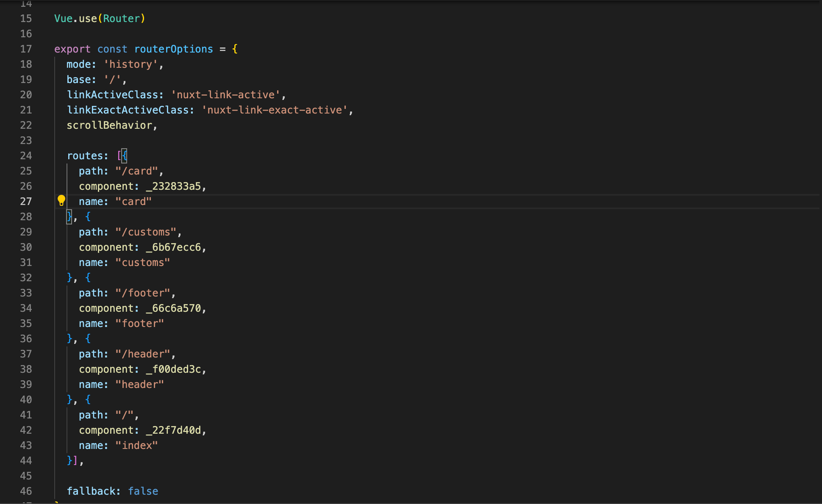The image size is (822, 504).
Task: Click the component identifier _f00ded3c
Action: tap(173, 369)
